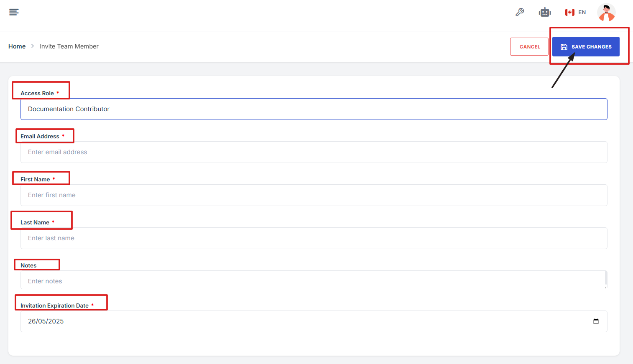Open the hamburger sidebar menu
The image size is (633, 364).
pos(14,12)
